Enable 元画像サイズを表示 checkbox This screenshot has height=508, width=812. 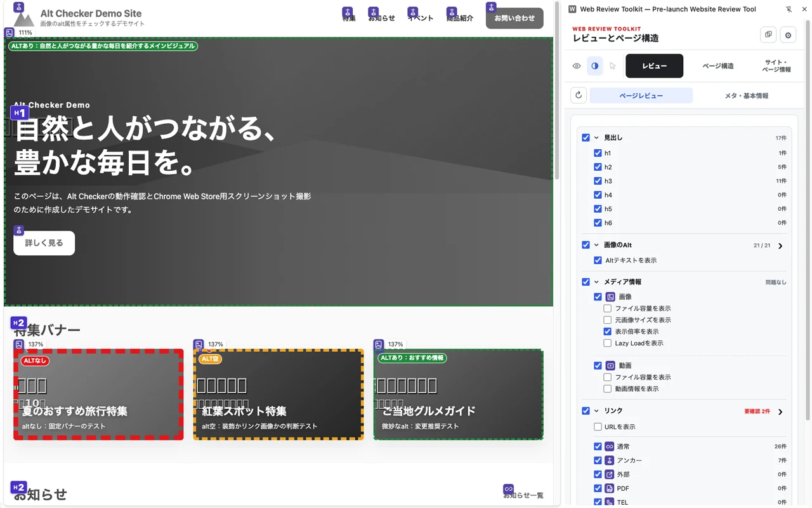tap(608, 320)
